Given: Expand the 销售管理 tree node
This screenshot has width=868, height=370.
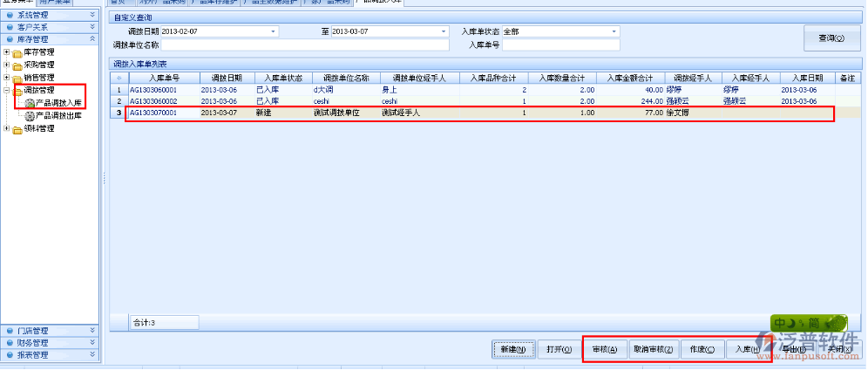Looking at the screenshot, I should coord(7,78).
